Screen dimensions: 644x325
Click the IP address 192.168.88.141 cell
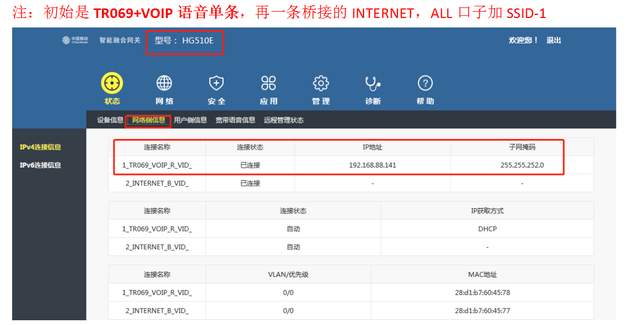coord(372,165)
